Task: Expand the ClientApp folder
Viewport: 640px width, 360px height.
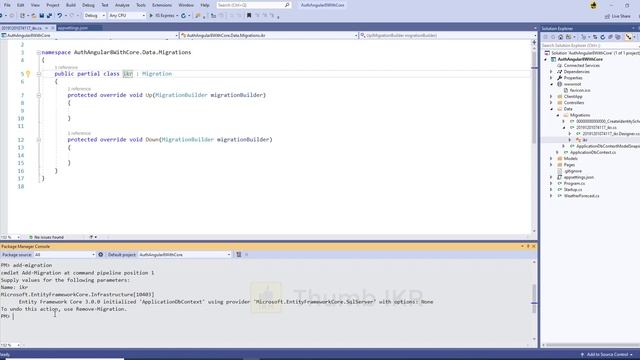Action: (551, 97)
